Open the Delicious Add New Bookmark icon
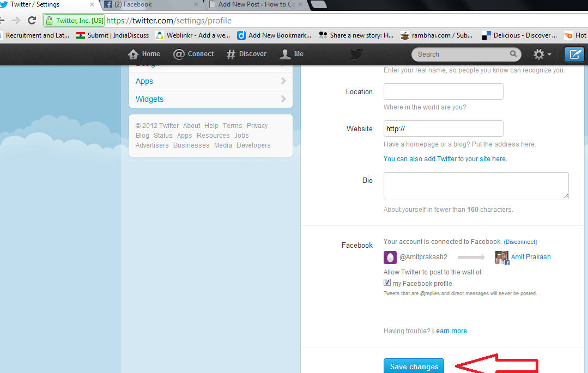The height and width of the screenshot is (373, 588). click(x=241, y=35)
